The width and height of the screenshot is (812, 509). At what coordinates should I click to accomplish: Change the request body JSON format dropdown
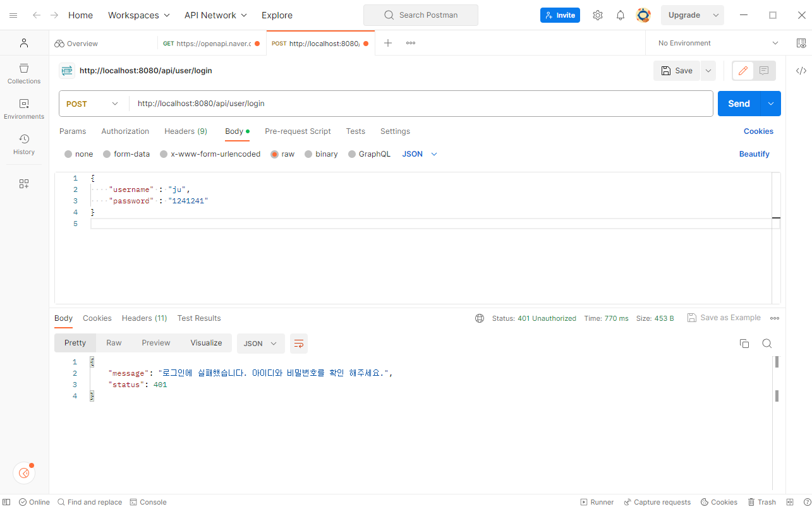coord(420,154)
